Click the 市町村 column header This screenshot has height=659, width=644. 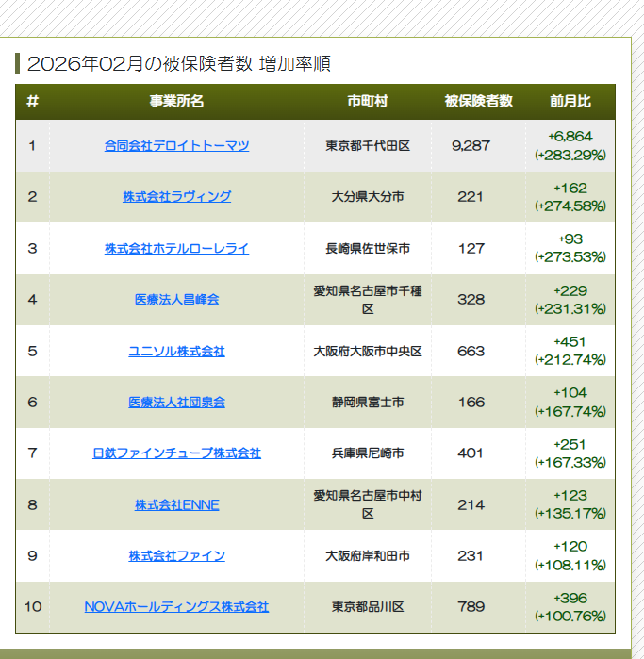(368, 101)
